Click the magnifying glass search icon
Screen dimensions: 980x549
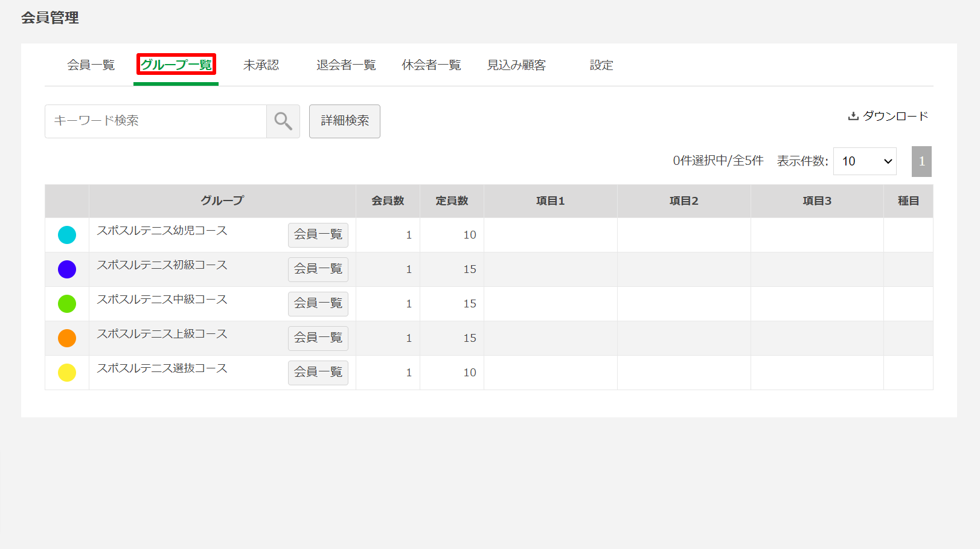tap(283, 121)
